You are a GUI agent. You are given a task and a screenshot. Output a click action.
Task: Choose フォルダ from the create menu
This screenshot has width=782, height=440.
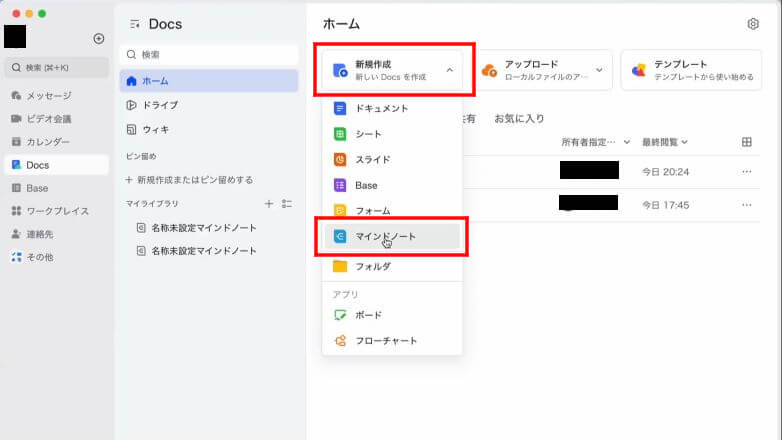coord(392,266)
